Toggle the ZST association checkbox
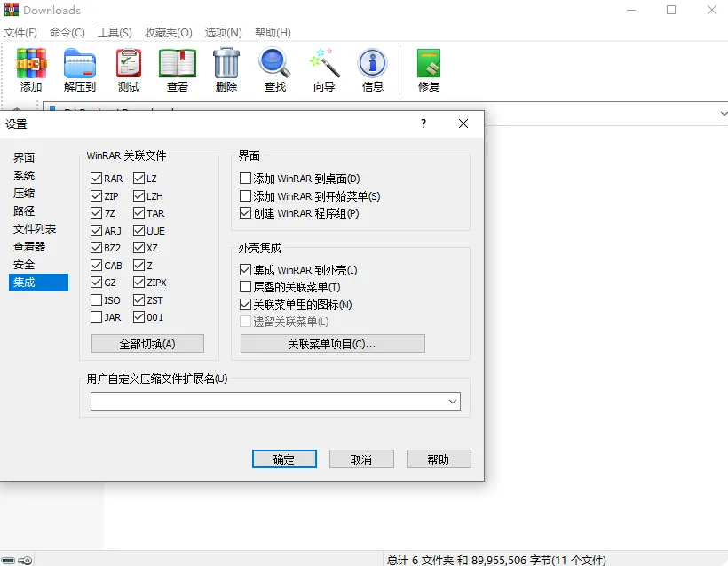 (138, 300)
